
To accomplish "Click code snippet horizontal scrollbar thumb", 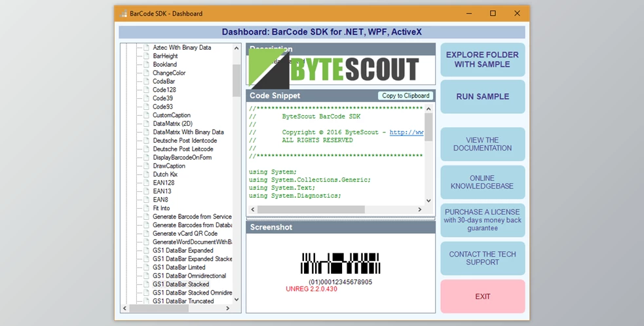I will pyautogui.click(x=311, y=209).
